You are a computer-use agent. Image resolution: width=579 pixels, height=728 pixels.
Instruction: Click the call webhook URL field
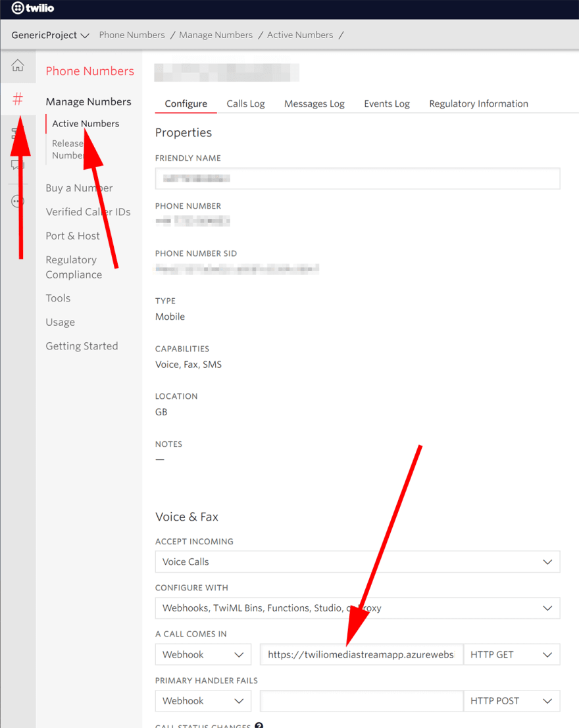pyautogui.click(x=361, y=655)
